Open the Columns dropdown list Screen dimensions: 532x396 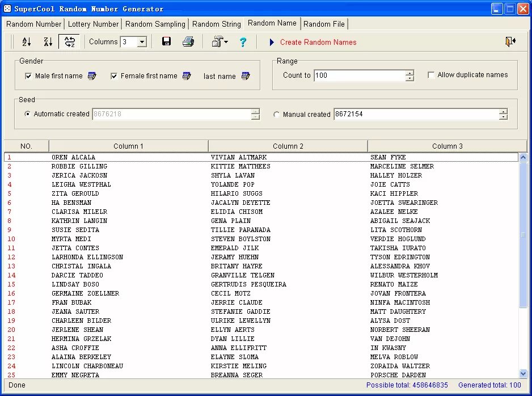(142, 42)
